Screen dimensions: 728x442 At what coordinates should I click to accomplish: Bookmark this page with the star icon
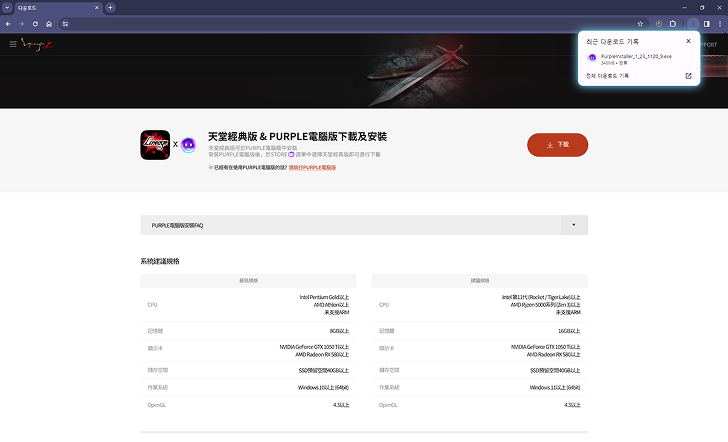pos(641,23)
